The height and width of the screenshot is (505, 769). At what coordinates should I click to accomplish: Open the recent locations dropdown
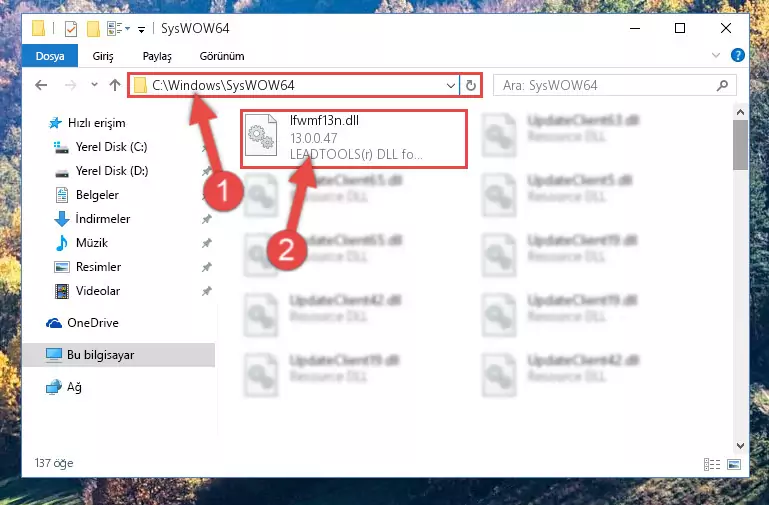click(x=94, y=85)
